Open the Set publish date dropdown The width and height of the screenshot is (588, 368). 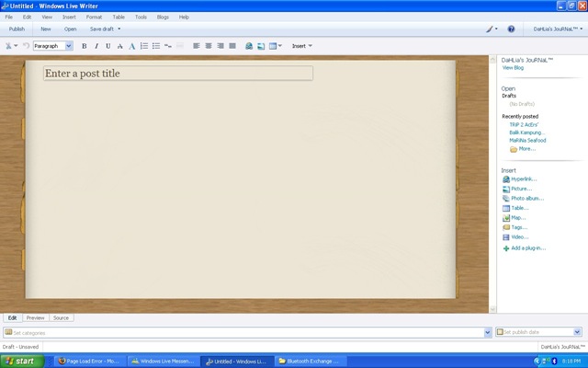[x=577, y=332]
